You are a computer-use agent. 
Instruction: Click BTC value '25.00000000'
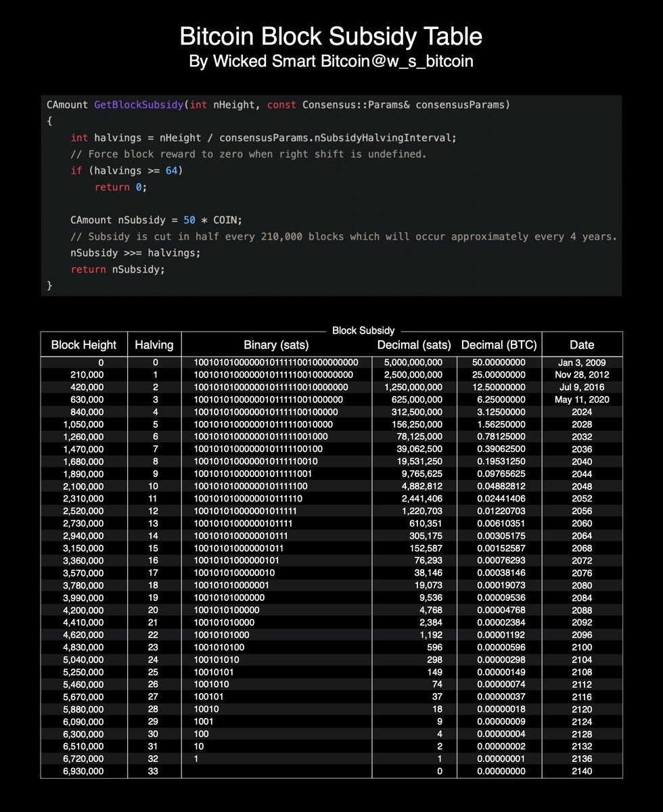(x=499, y=375)
